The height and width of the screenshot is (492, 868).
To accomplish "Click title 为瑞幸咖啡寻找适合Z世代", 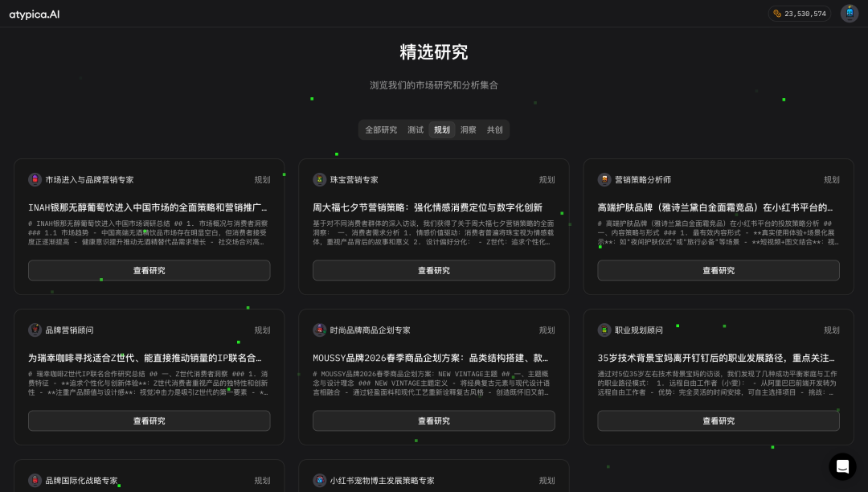I will (x=145, y=358).
